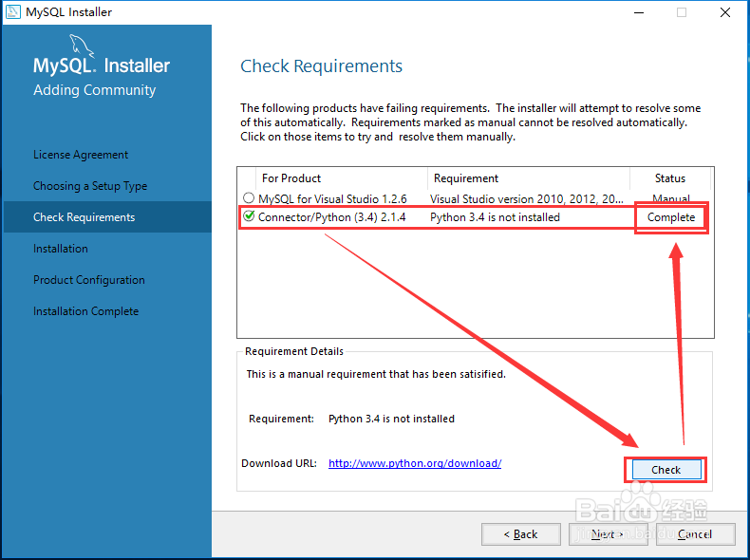
Task: Click the Check Requirements page heading
Action: click(321, 66)
